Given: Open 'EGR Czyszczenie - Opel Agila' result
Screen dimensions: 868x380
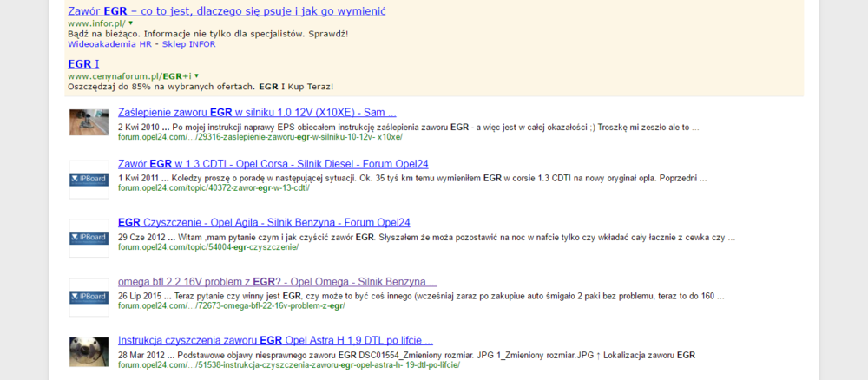Looking at the screenshot, I should (x=264, y=222).
